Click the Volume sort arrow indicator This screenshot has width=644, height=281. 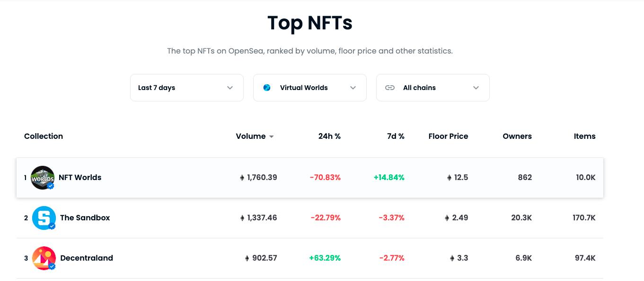272,137
